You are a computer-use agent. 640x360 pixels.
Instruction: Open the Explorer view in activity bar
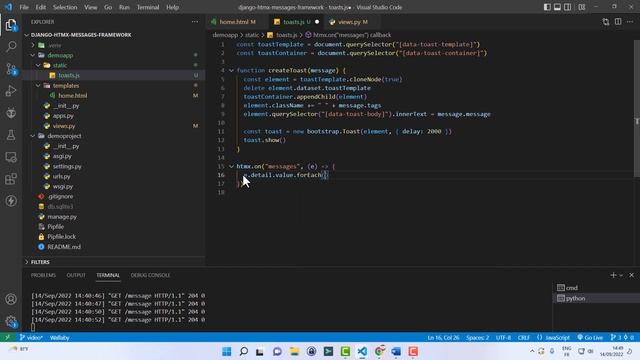tap(11, 25)
